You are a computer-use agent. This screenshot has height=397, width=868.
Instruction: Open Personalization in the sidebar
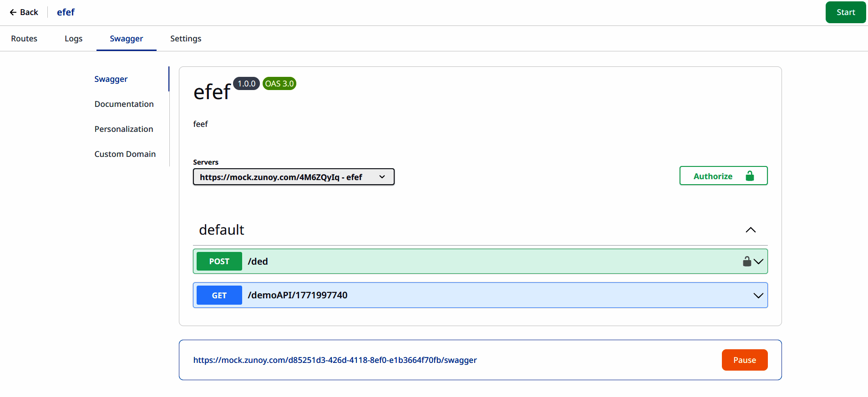(124, 129)
